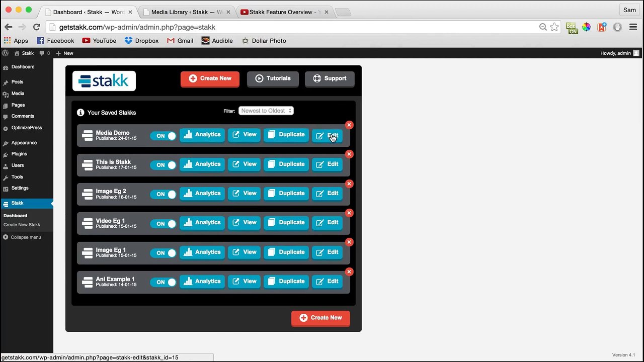This screenshot has width=644, height=362.
Task: Delete the This is Stakk entry
Action: [349, 154]
